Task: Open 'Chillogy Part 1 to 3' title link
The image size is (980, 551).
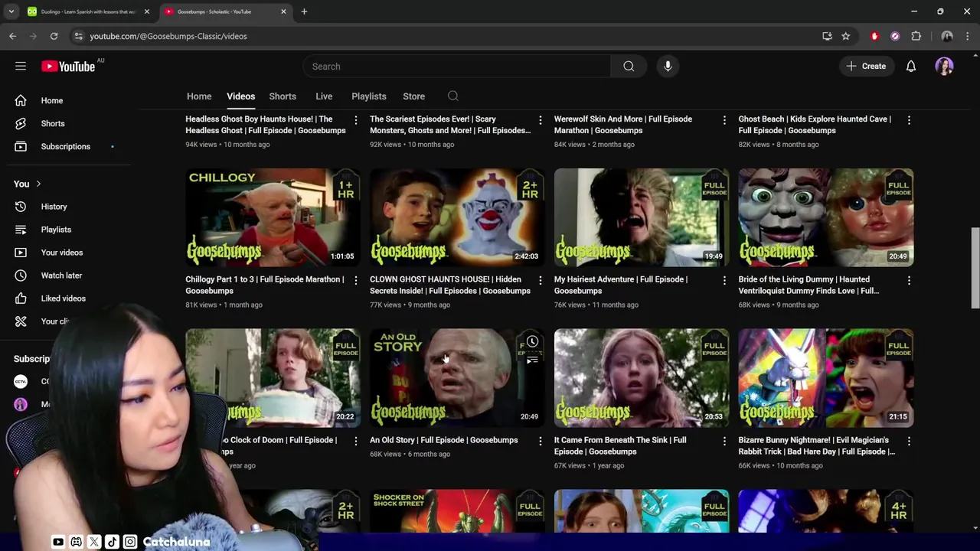Action: (265, 285)
